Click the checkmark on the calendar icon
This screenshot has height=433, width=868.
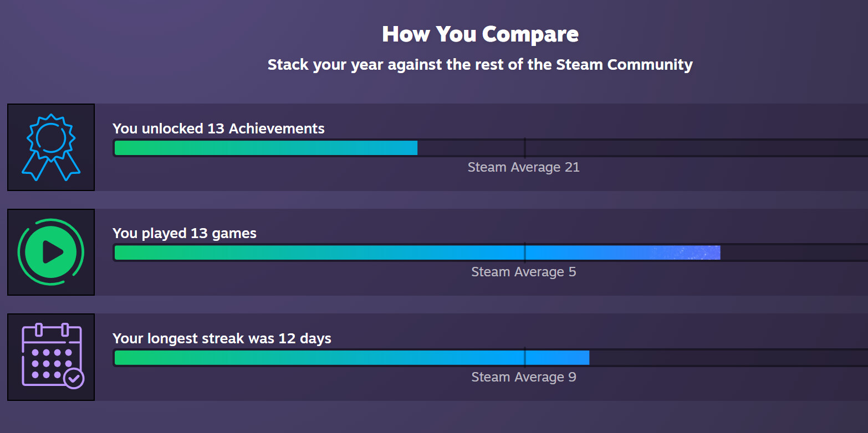click(74, 379)
